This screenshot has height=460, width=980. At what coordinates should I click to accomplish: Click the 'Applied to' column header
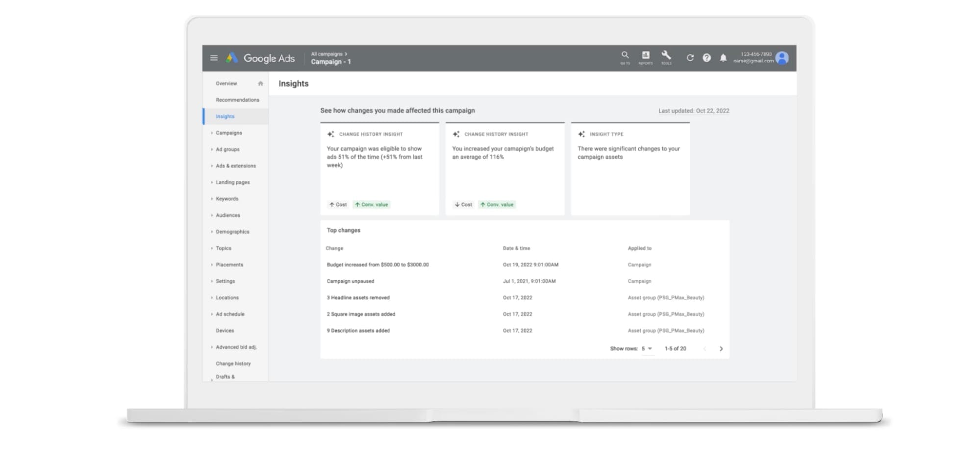(x=640, y=248)
